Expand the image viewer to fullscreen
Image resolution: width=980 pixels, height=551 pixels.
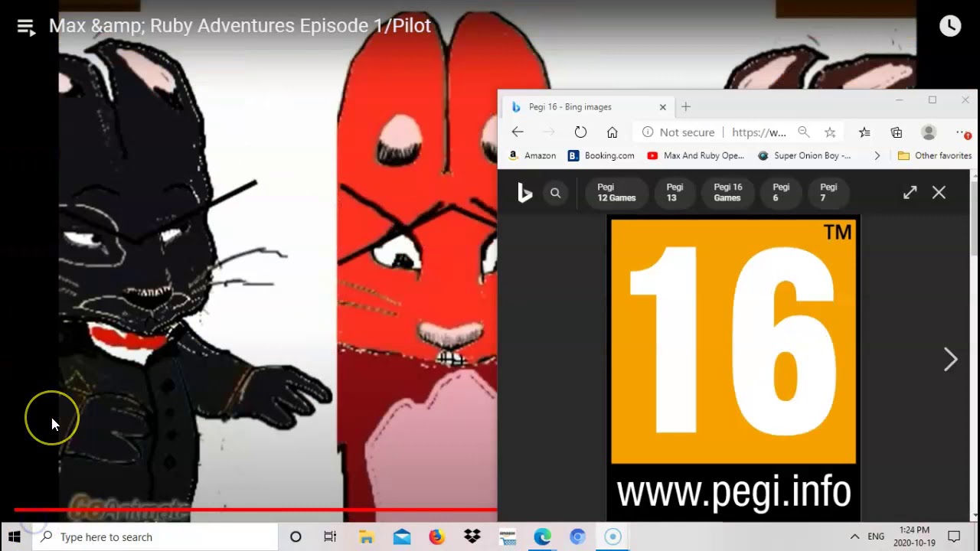[x=910, y=193]
